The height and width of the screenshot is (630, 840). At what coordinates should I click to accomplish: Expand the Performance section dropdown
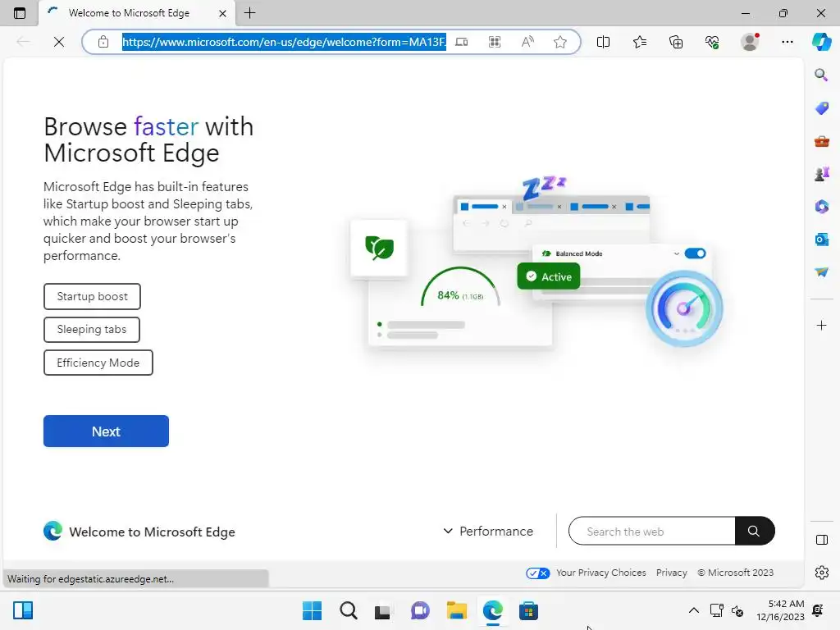tap(488, 532)
